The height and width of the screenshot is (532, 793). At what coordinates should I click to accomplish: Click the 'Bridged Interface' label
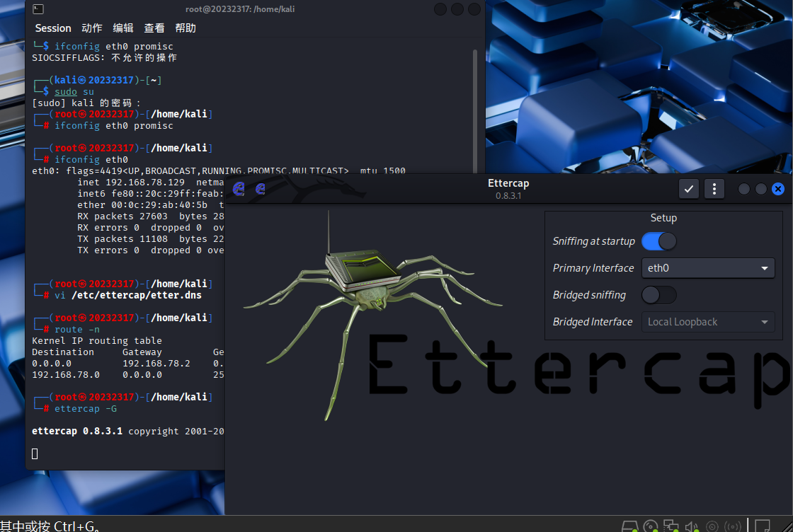(593, 322)
